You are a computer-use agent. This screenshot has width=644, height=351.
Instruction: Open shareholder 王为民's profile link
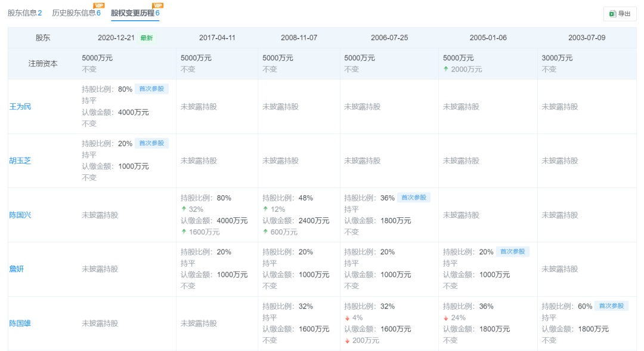coord(20,106)
